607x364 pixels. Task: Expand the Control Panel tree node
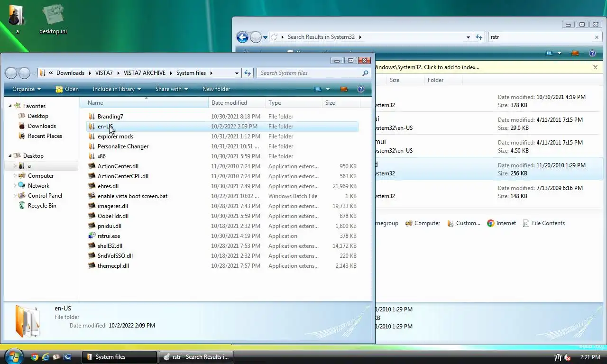tap(15, 196)
